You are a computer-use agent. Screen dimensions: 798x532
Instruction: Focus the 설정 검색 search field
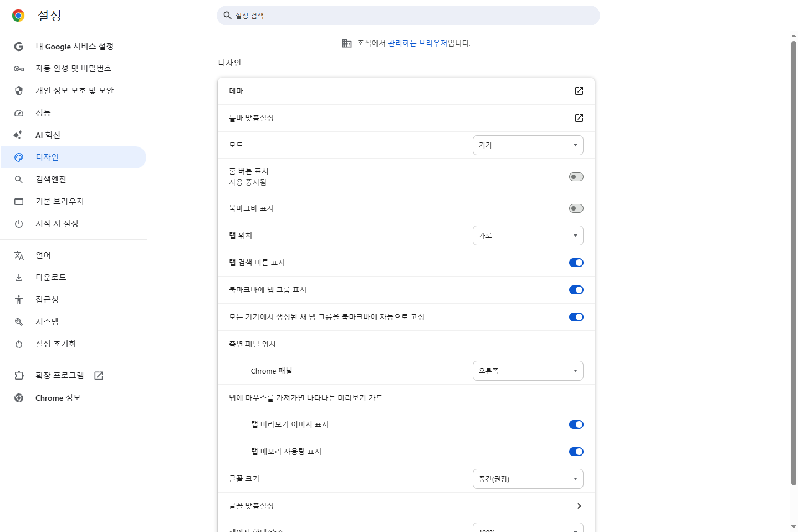[x=408, y=16]
